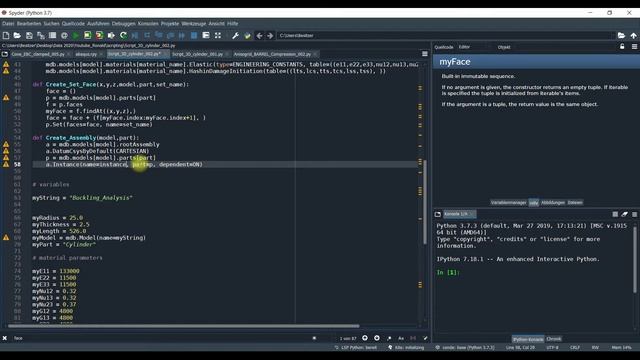
Task: Open the Werkzeuge menu
Action: [x=194, y=24]
